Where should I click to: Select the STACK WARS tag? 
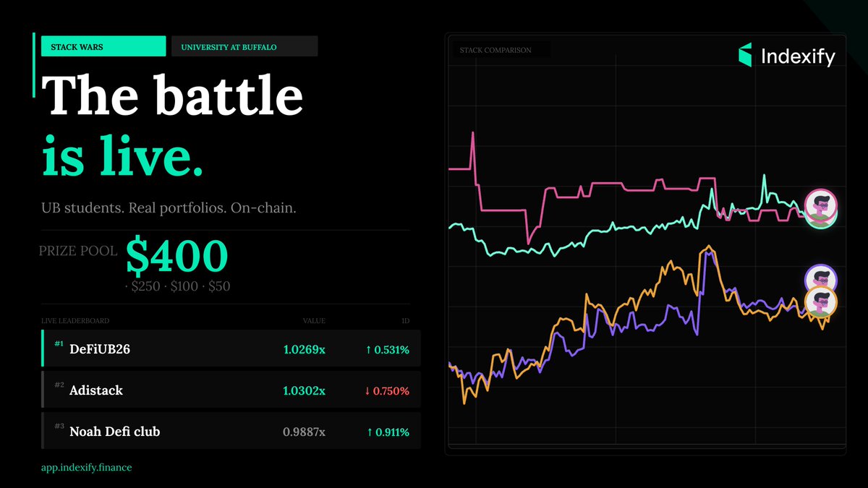(103, 47)
